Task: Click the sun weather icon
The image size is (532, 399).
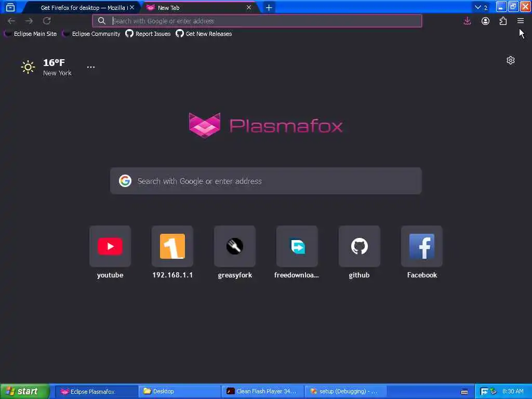Action: coord(28,67)
